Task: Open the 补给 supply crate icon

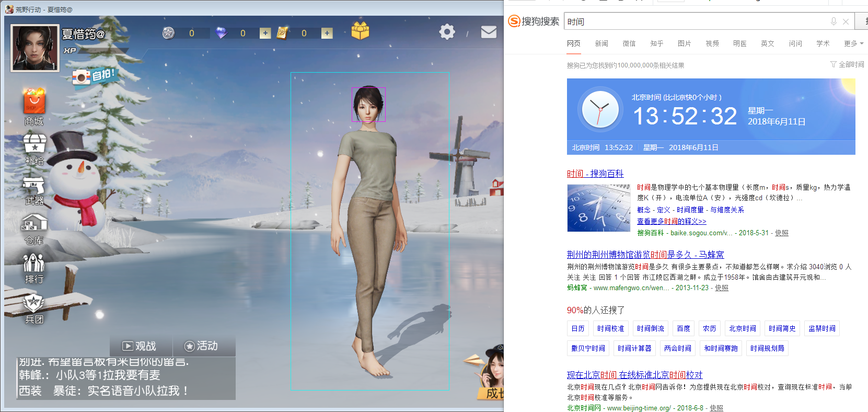Action: (x=34, y=144)
